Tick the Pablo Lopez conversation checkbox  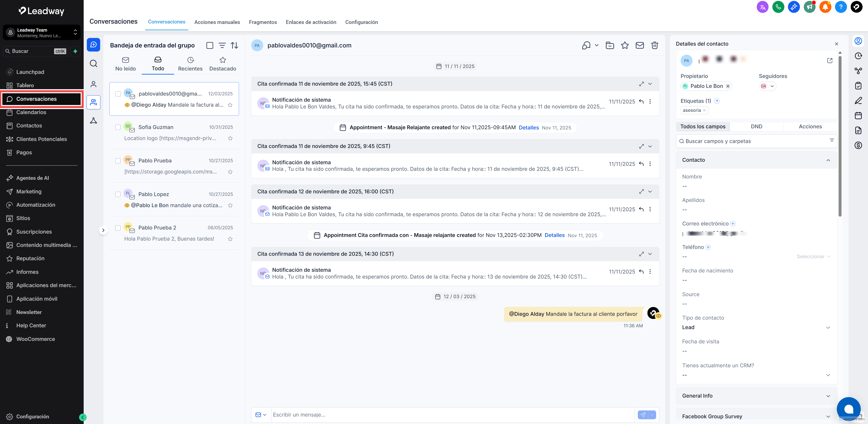coord(118,194)
